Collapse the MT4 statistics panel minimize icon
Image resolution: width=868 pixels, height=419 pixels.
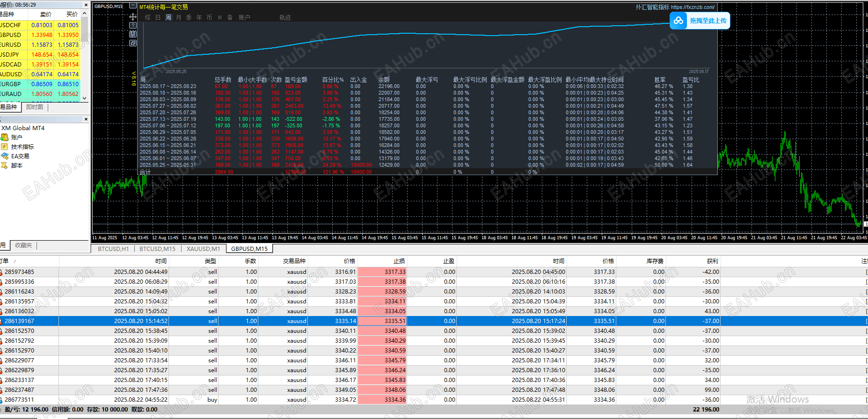click(133, 7)
